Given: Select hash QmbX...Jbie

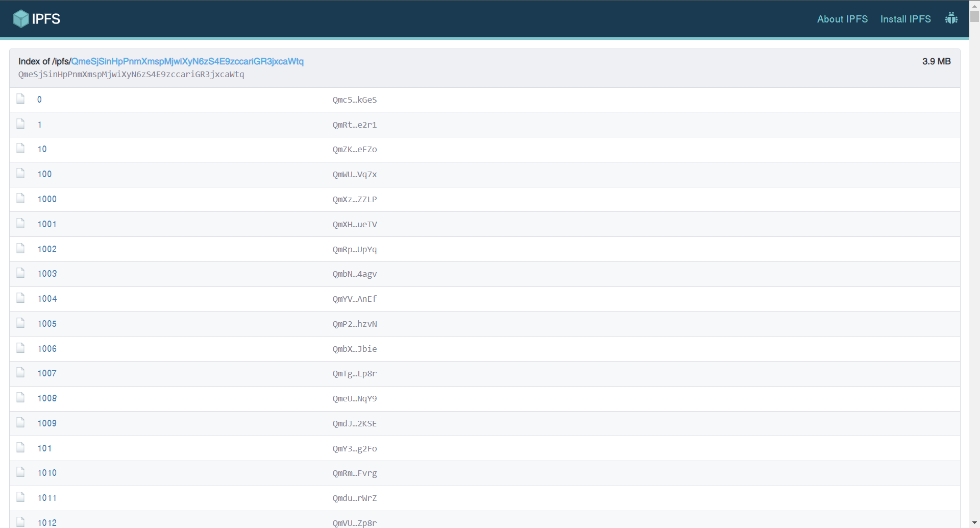Looking at the screenshot, I should pos(355,349).
